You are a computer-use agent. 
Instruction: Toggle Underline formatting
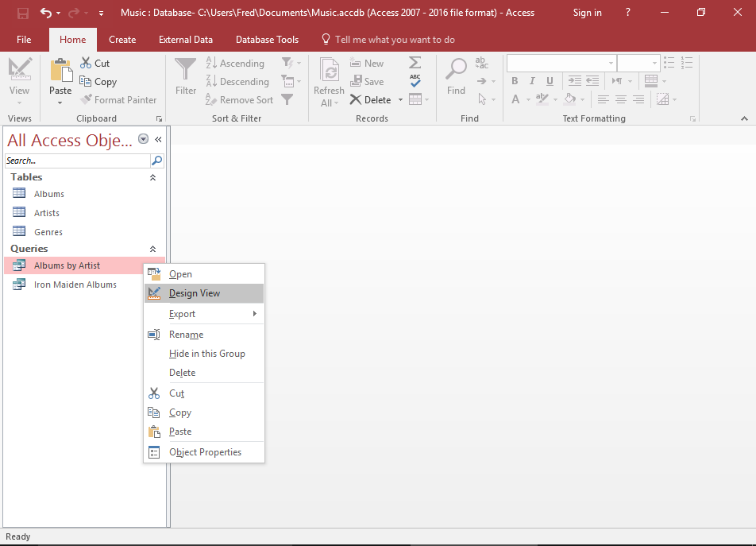pos(550,81)
